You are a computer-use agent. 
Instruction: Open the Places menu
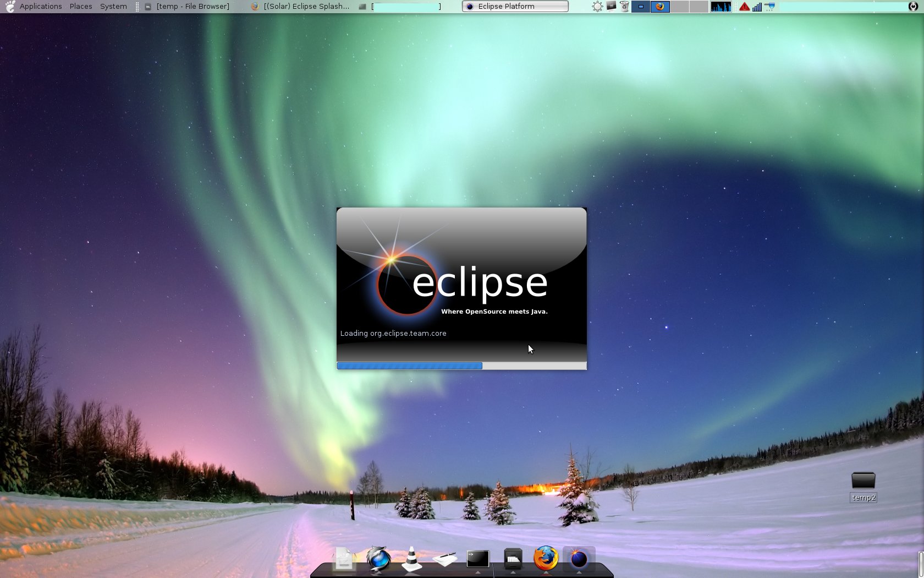(x=81, y=7)
